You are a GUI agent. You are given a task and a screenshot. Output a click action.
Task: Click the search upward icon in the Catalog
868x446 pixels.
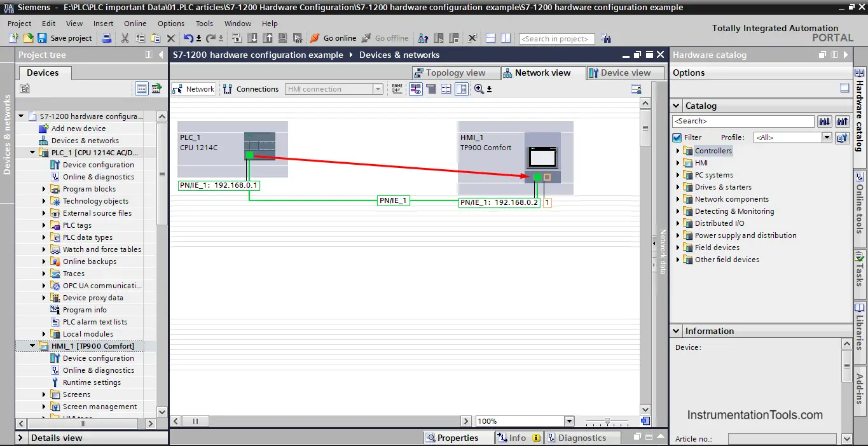pyautogui.click(x=843, y=121)
